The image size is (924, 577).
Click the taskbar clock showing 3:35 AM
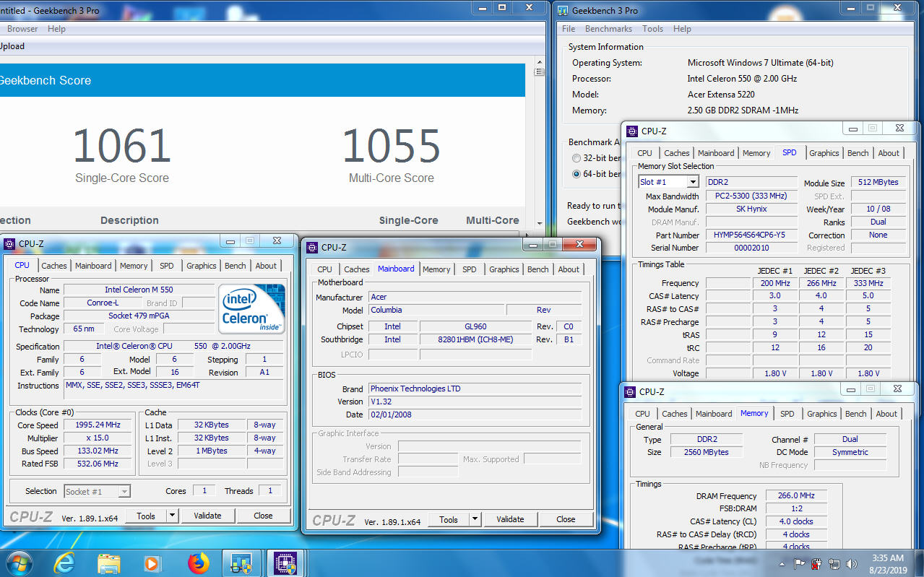pyautogui.click(x=887, y=564)
